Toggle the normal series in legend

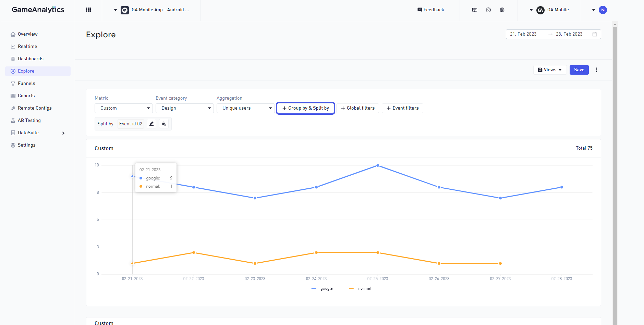[x=360, y=289]
